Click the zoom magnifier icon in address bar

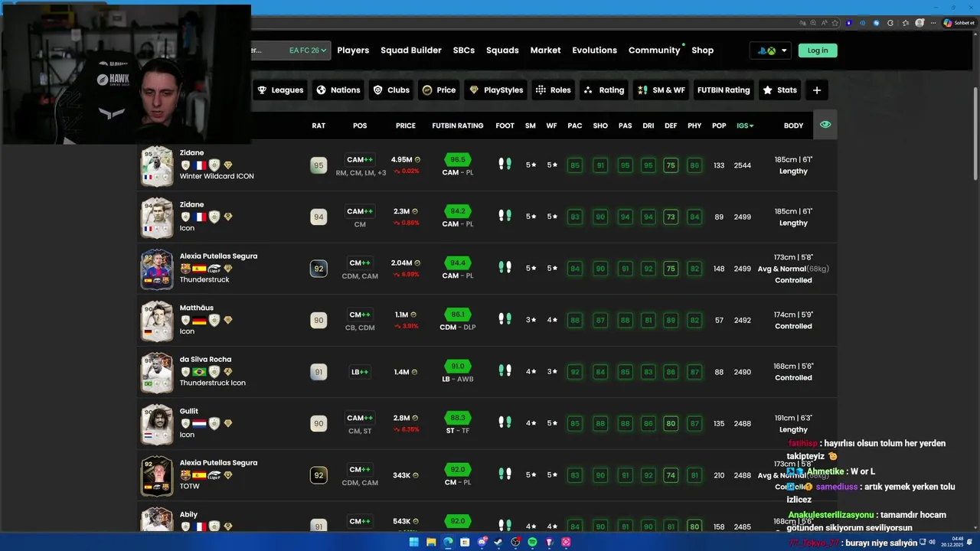tap(813, 23)
